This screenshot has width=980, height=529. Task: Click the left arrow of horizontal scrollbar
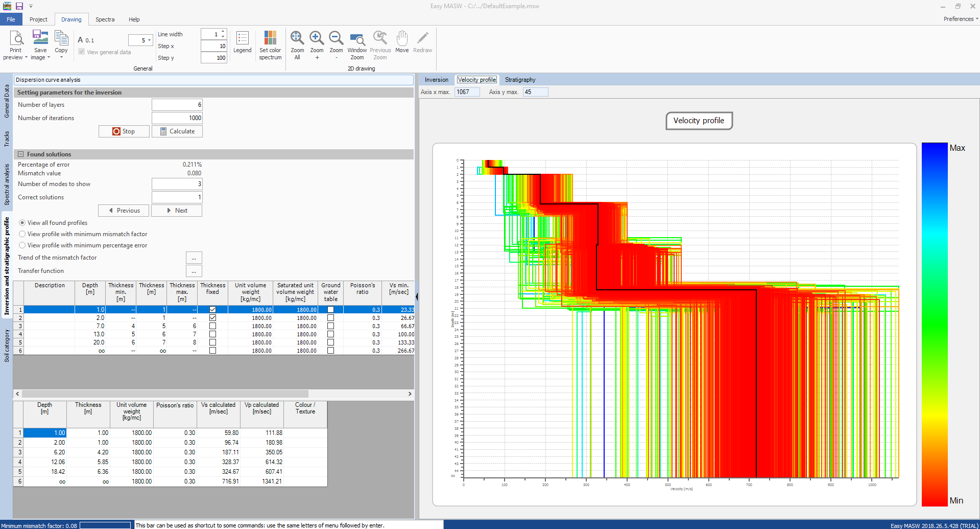pyautogui.click(x=17, y=394)
